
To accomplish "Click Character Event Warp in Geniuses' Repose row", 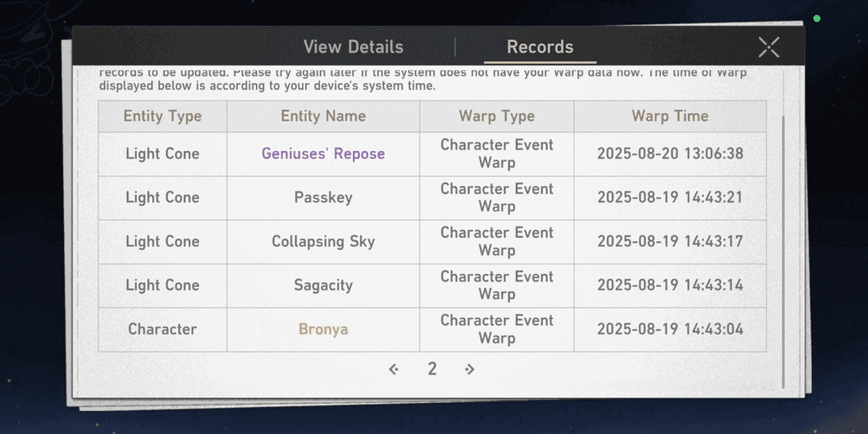I will (x=497, y=154).
